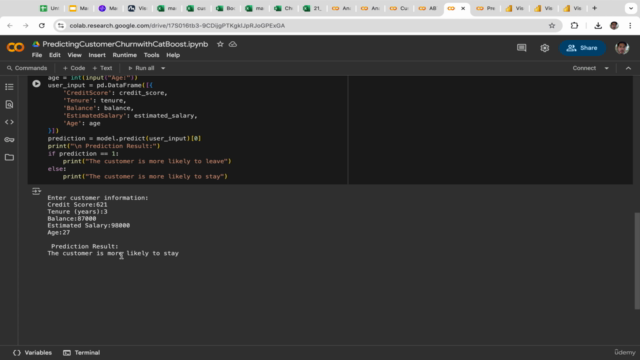This screenshot has height=360, width=640.
Task: Open the comments panel icon
Action: pyautogui.click(x=522, y=48)
